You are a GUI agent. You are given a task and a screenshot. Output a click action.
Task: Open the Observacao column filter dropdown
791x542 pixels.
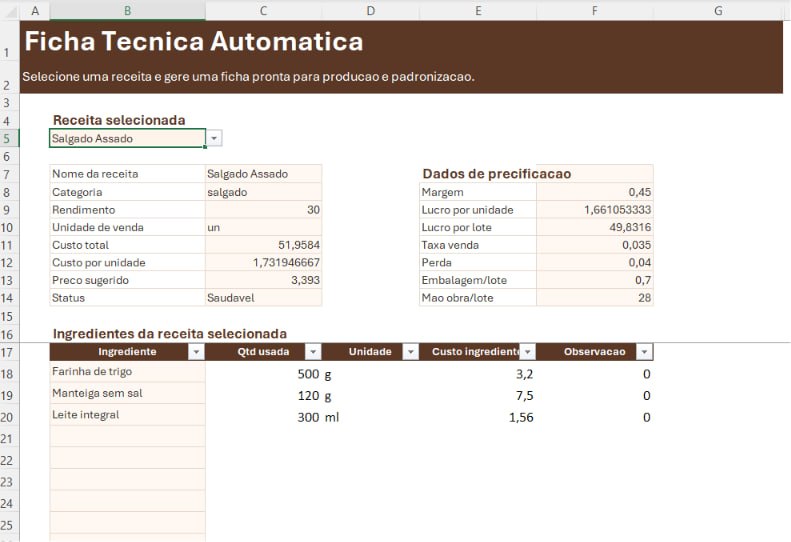(x=644, y=352)
